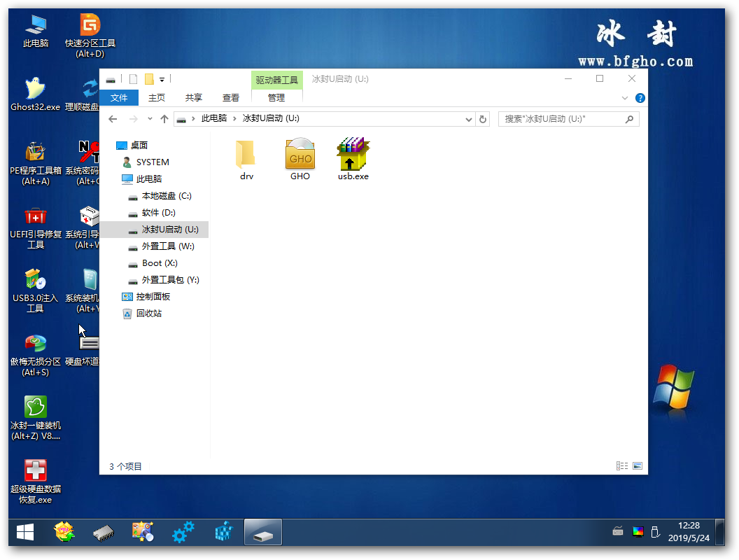Image resolution: width=739 pixels, height=560 pixels.
Task: Select 冰封U启动 (U:) in the tree
Action: pos(154,230)
